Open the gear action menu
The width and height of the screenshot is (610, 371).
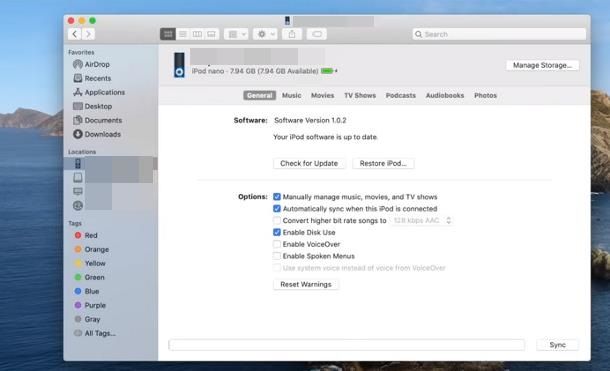point(265,34)
